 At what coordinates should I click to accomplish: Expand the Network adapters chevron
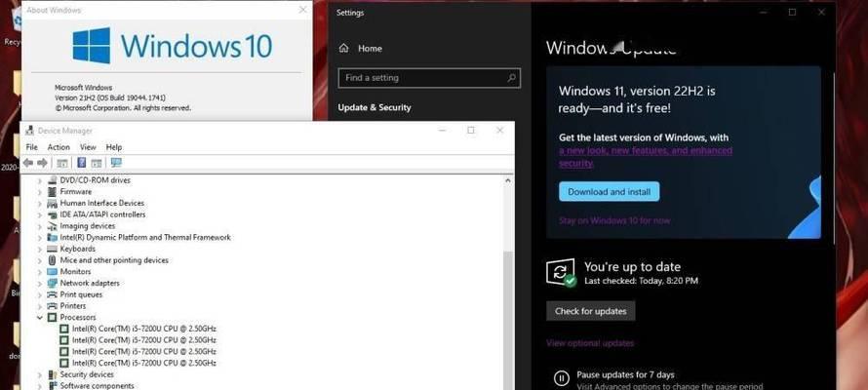[39, 283]
